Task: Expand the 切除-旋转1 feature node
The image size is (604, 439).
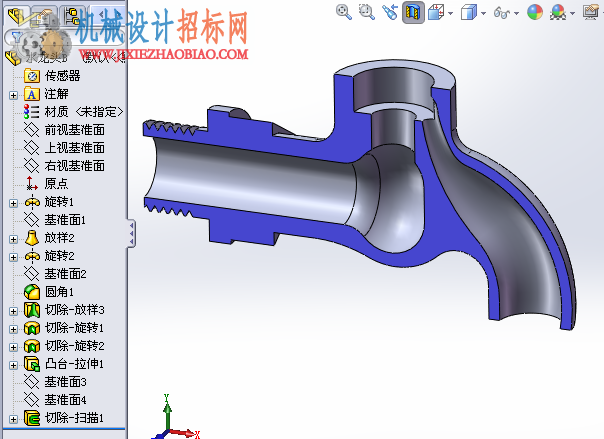Action: click(13, 329)
